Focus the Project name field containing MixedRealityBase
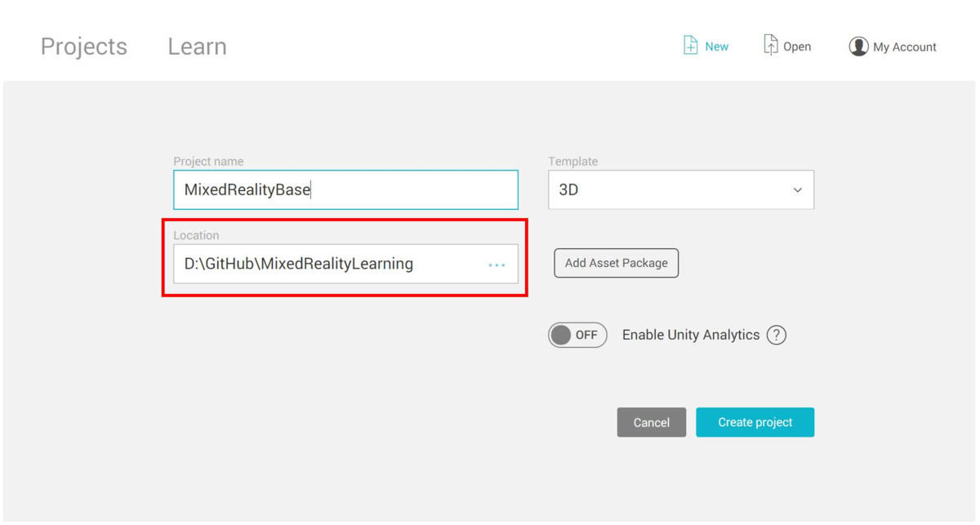 345,189
